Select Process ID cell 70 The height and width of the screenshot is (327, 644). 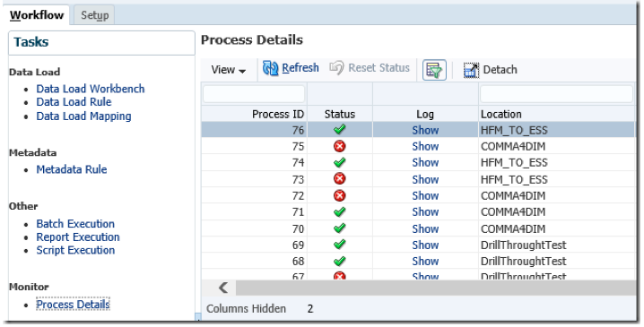[x=254, y=228]
